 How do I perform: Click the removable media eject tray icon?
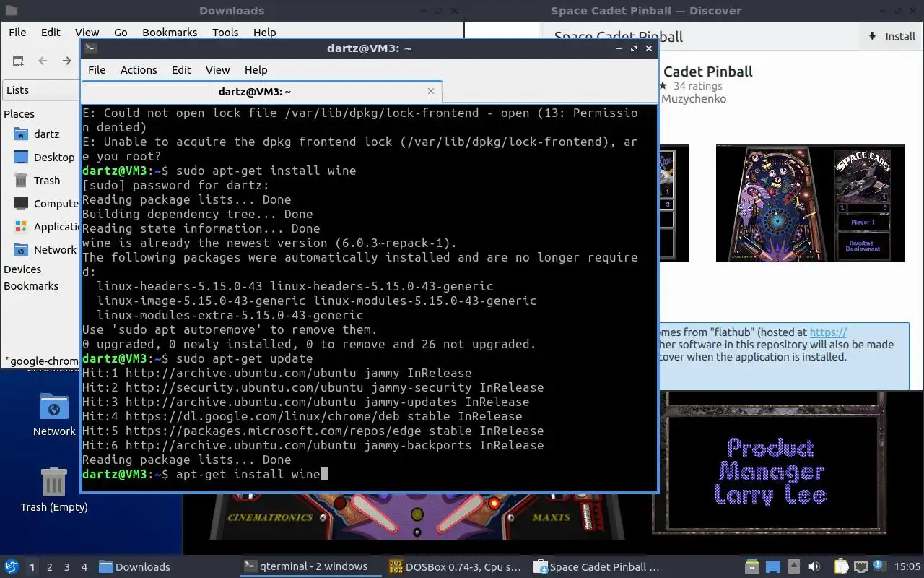793,567
